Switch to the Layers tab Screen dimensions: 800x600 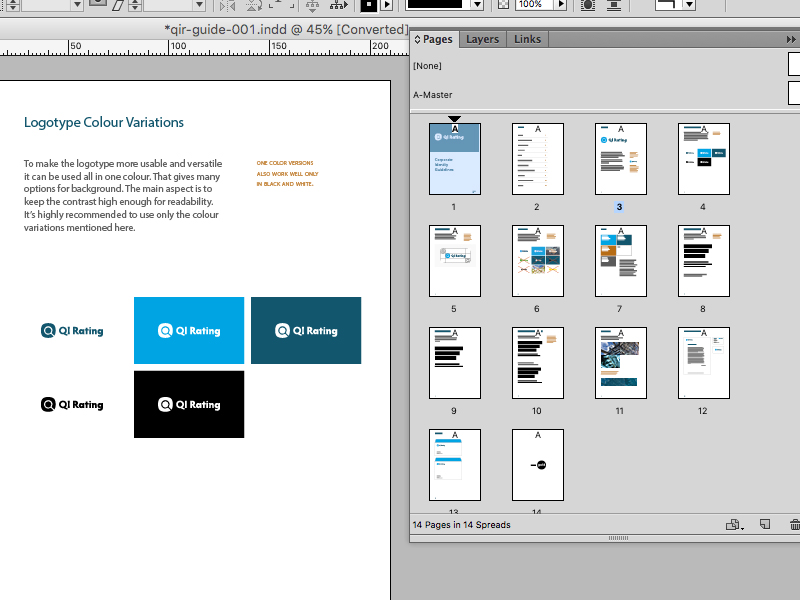482,39
